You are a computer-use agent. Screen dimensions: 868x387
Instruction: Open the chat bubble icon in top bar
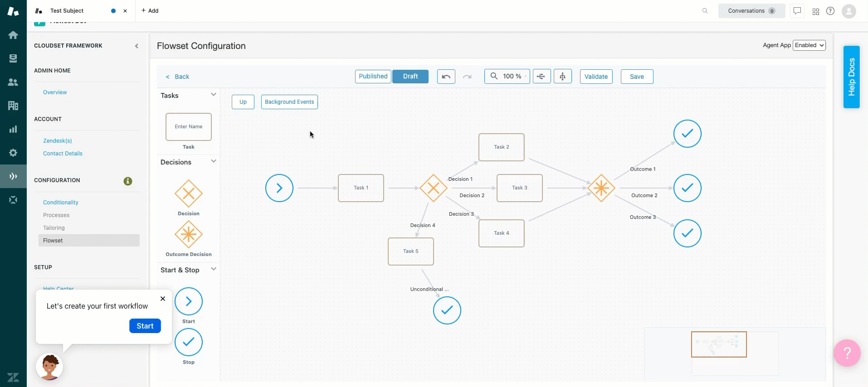coord(797,11)
